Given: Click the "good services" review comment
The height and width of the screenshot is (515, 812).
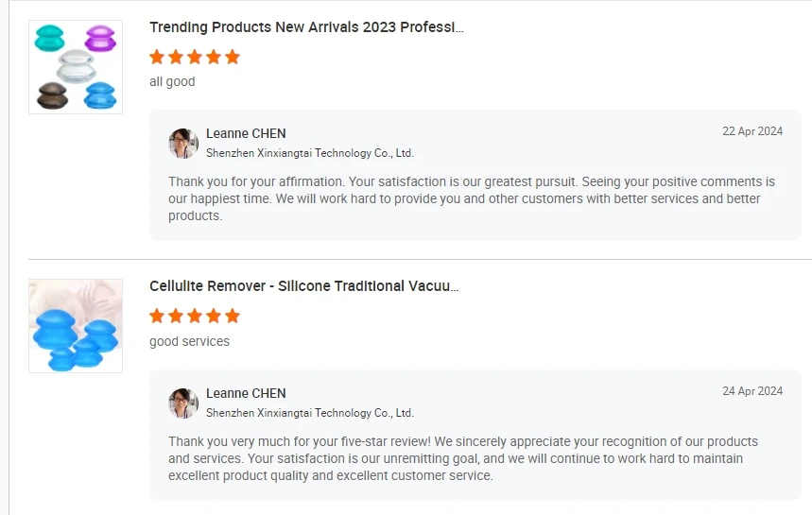Looking at the screenshot, I should (189, 341).
